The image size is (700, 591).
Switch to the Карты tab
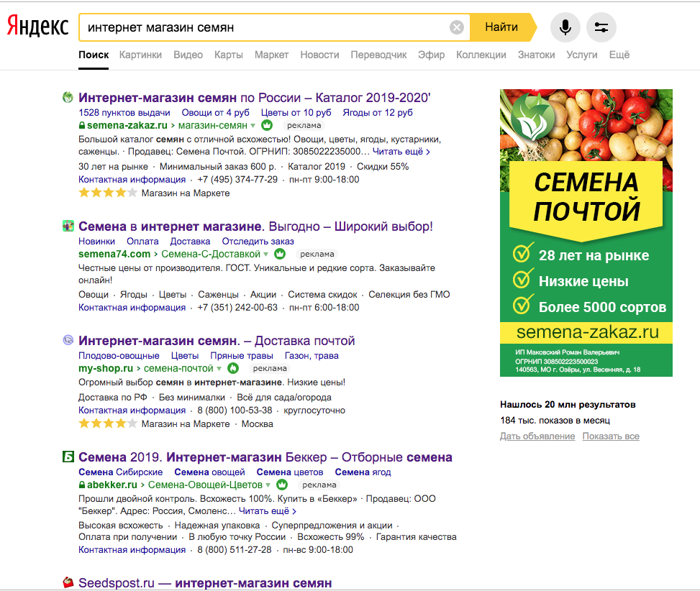(229, 55)
